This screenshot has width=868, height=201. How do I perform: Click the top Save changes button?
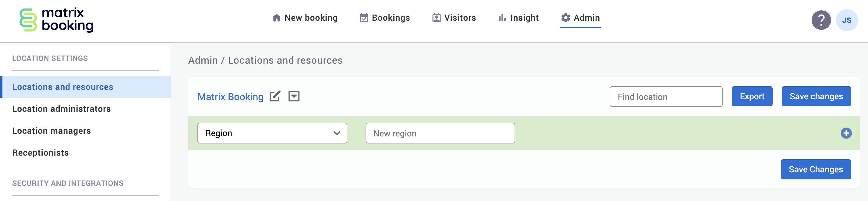pyautogui.click(x=816, y=97)
